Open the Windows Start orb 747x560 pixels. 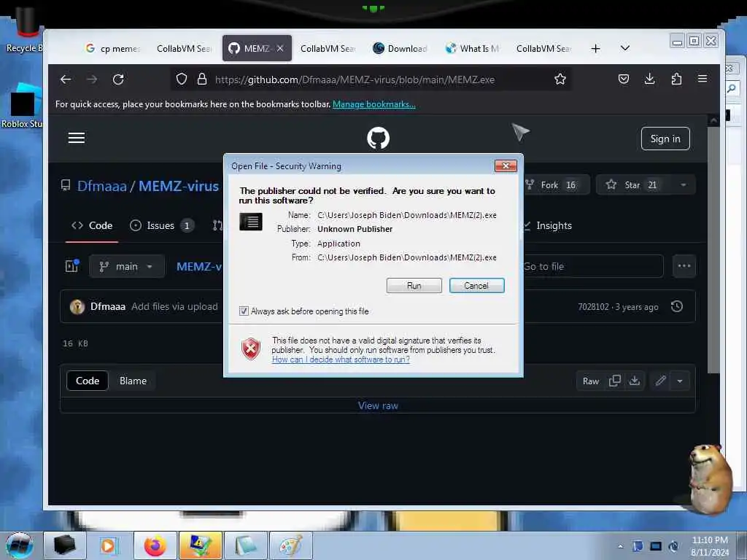[19, 545]
